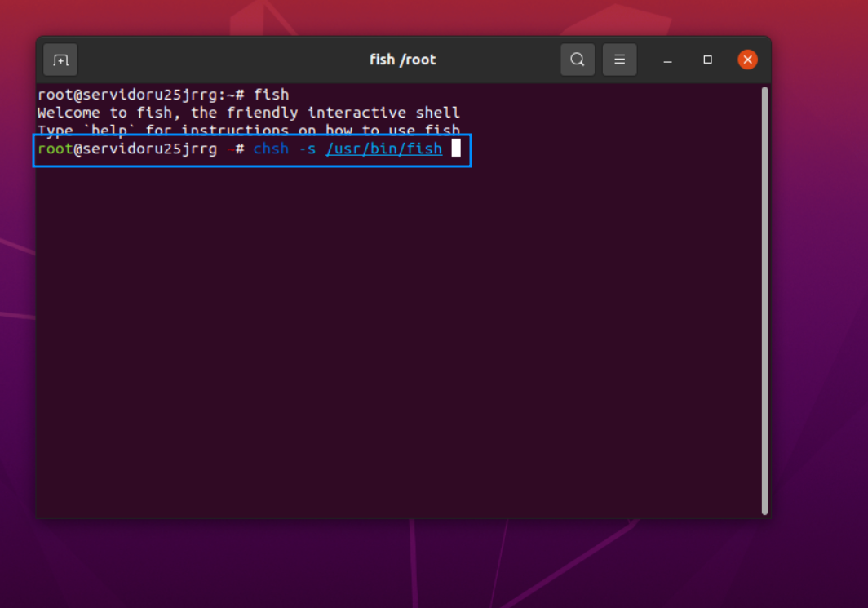Image resolution: width=868 pixels, height=608 pixels.
Task: Click the first line 'fish' command
Action: (271, 95)
